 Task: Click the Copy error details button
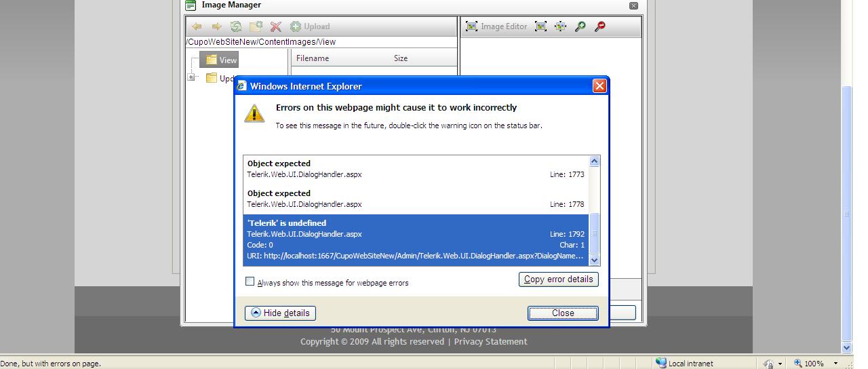pyautogui.click(x=559, y=279)
